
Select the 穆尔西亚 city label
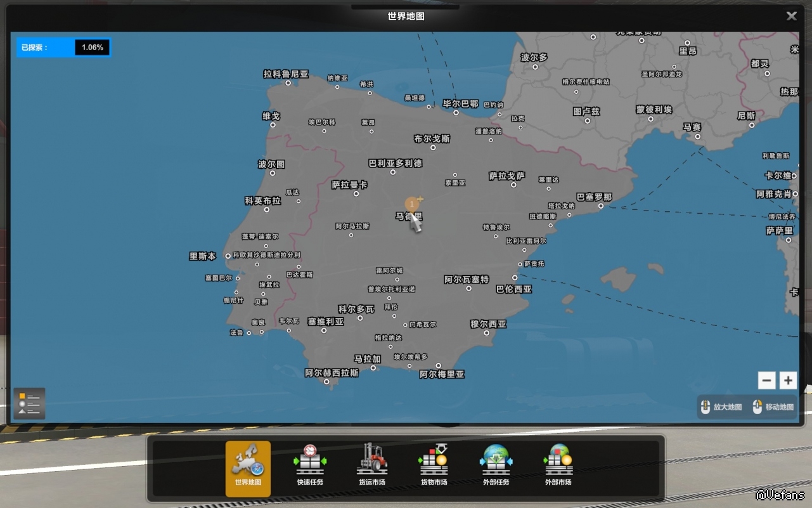(x=488, y=324)
